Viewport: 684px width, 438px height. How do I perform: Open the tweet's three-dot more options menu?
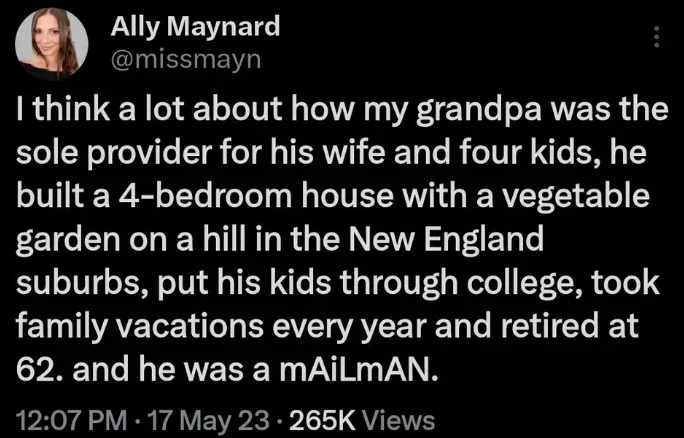coord(657,37)
